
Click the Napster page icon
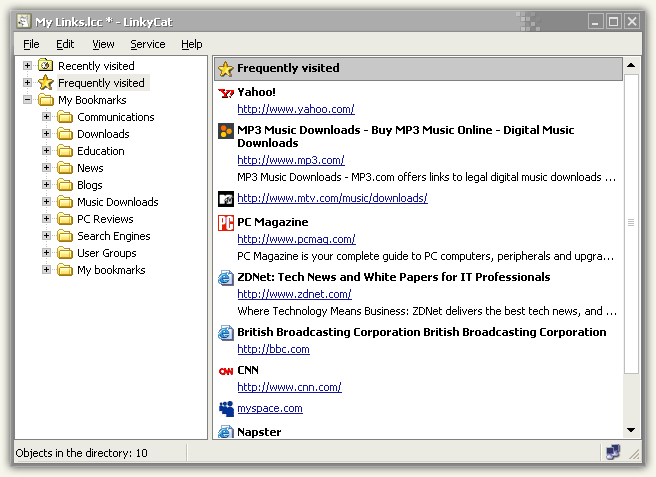[x=226, y=432]
